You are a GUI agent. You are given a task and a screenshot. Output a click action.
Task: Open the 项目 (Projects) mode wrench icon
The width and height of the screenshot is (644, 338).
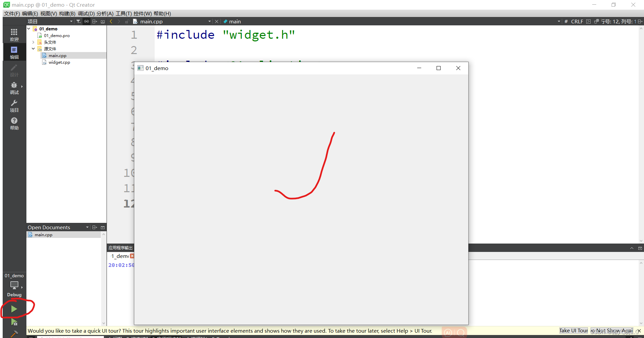(14, 105)
